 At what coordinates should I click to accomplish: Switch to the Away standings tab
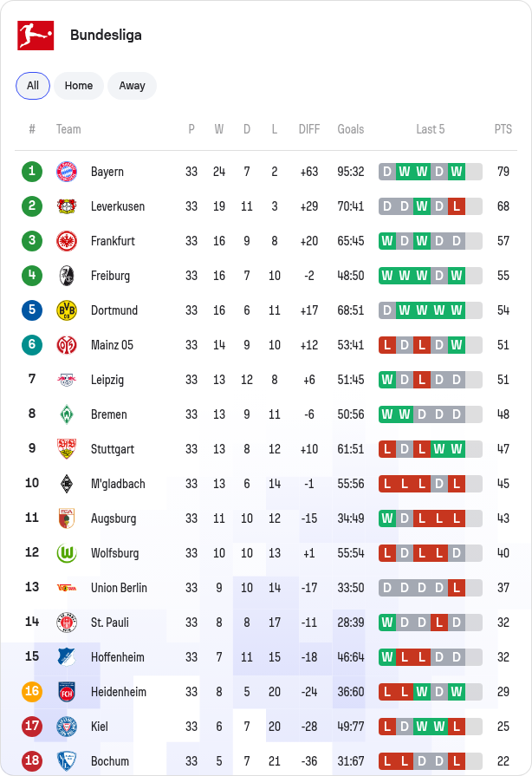coord(132,86)
